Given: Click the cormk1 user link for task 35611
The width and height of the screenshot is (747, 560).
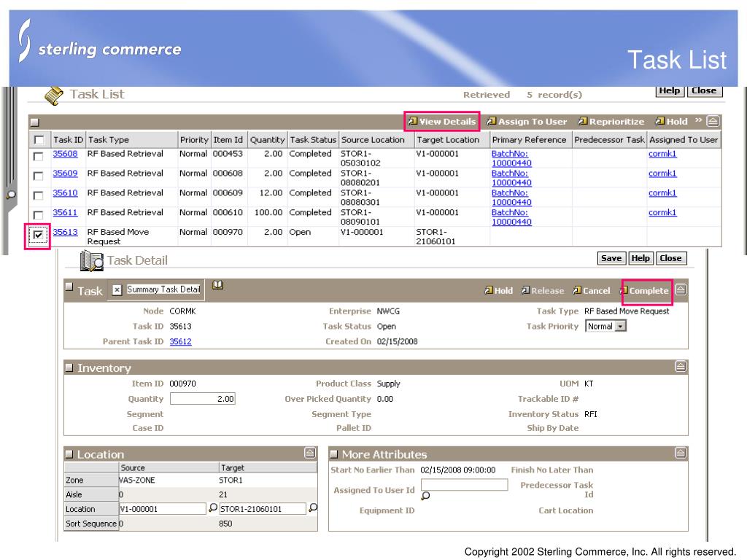Looking at the screenshot, I should point(662,212).
